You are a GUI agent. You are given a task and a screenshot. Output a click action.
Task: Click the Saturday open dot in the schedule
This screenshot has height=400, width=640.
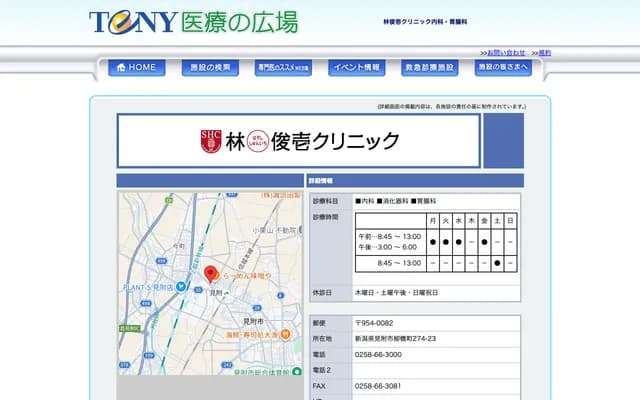(497, 263)
